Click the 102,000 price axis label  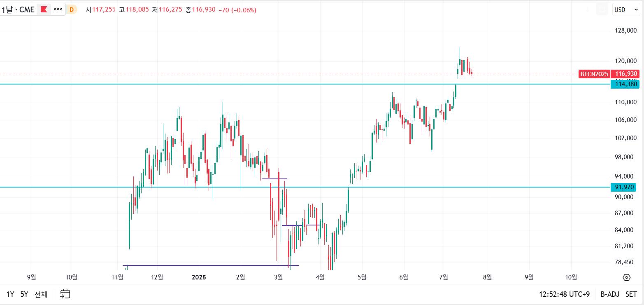click(x=625, y=138)
